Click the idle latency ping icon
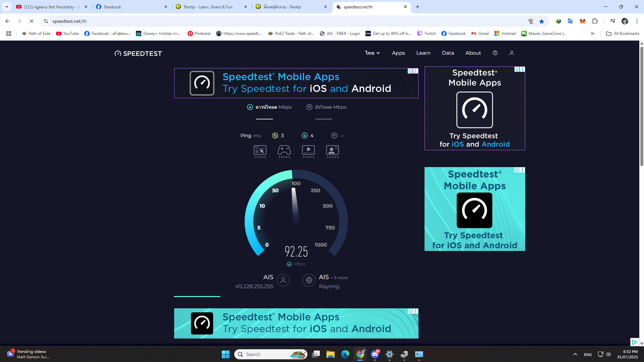 pyautogui.click(x=275, y=136)
